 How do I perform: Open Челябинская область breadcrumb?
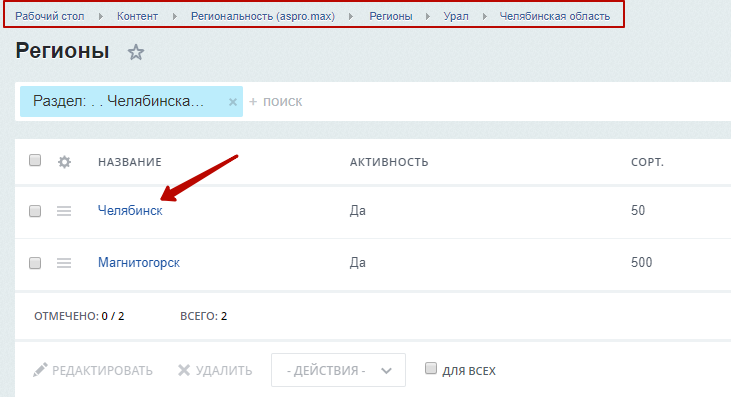(x=555, y=16)
